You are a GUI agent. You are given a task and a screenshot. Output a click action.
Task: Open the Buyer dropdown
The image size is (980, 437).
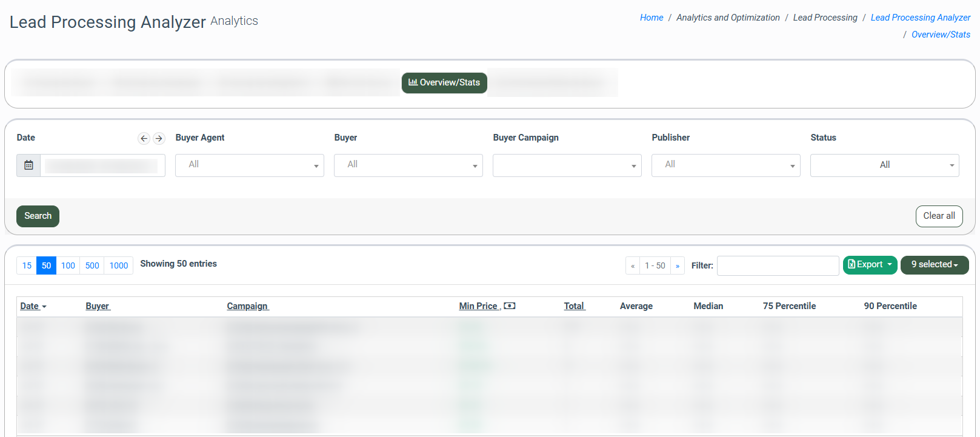408,165
